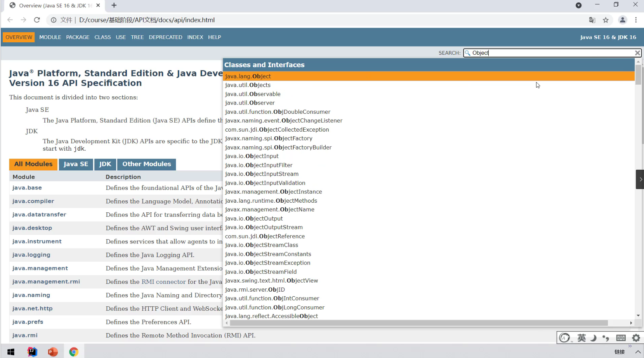Open the java.base module link

click(x=27, y=188)
